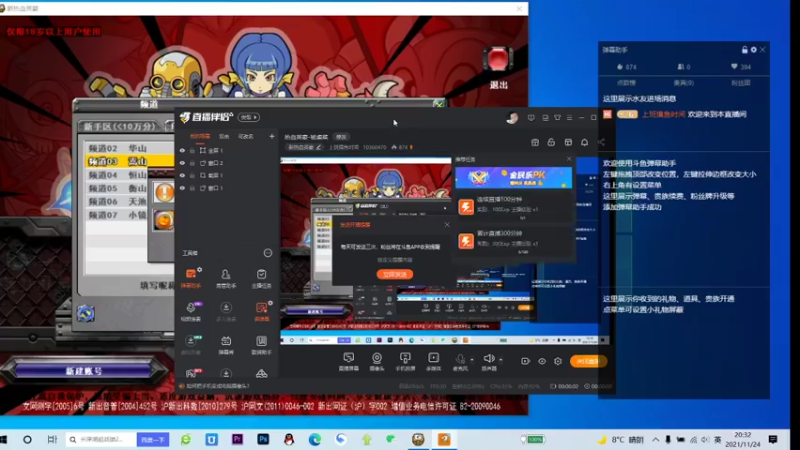Switch to the second scene tab

[x=224, y=136]
